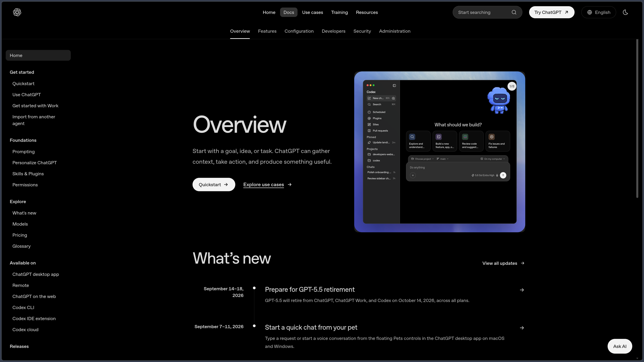The height and width of the screenshot is (362, 644).
Task: Switch to the Developers tab
Action: click(334, 31)
